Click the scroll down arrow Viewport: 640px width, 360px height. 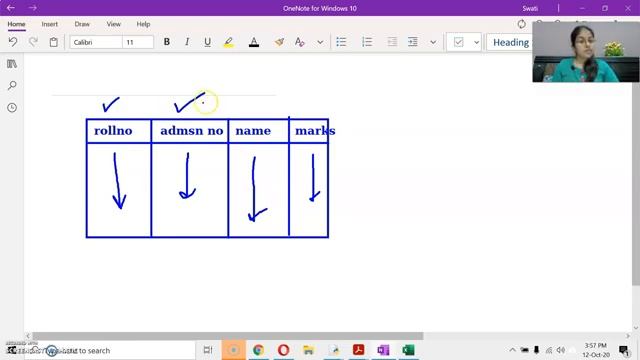pyautogui.click(x=636, y=328)
